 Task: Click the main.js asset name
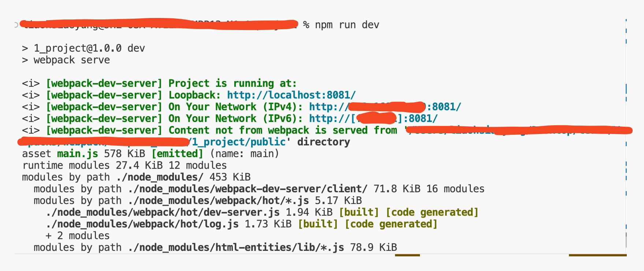[x=77, y=154]
